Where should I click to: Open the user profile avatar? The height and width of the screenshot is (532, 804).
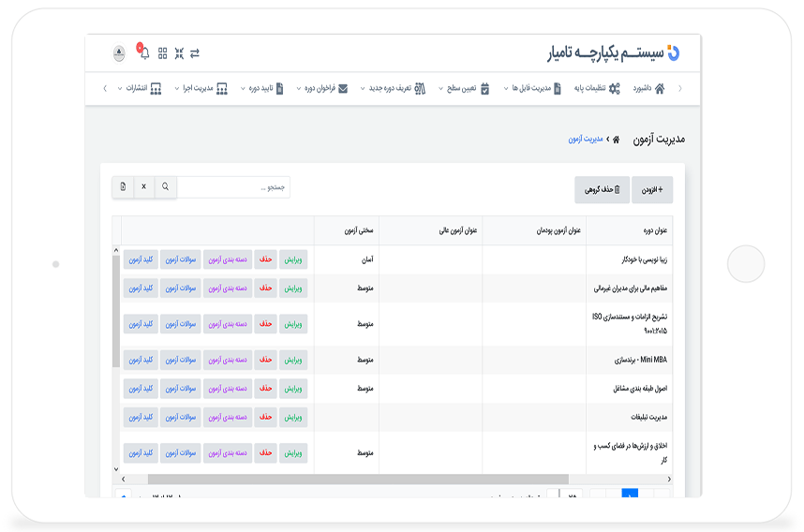120,53
